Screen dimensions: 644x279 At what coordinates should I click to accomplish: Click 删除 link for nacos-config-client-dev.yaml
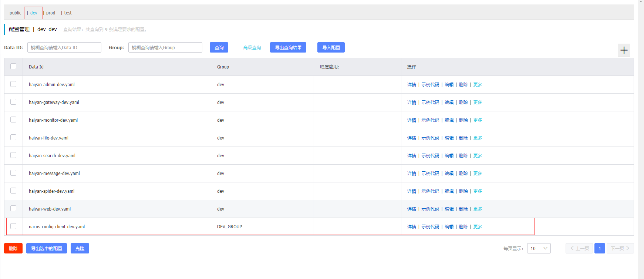463,227
